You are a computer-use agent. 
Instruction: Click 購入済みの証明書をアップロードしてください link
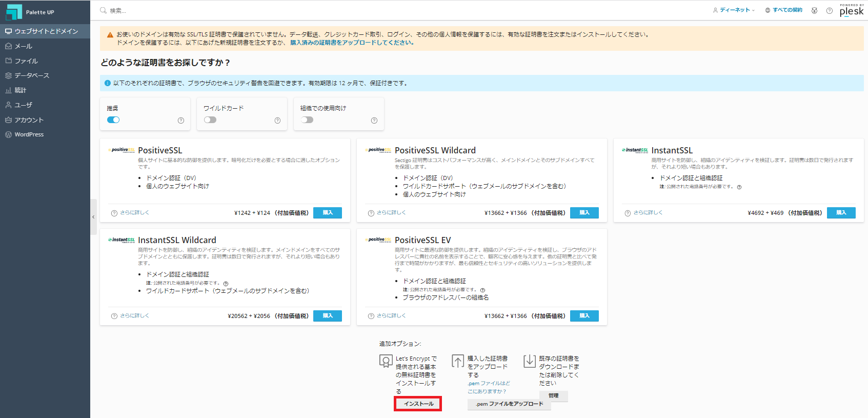(x=352, y=43)
